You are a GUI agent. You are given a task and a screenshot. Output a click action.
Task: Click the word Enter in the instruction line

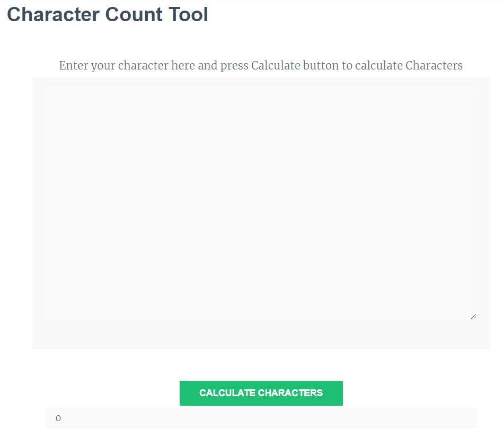pos(73,66)
